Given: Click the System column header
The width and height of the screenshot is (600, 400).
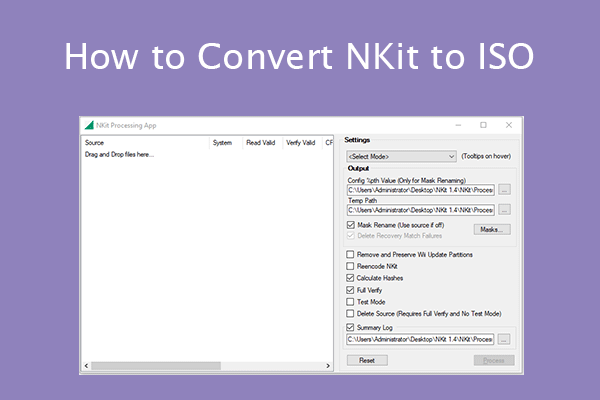Looking at the screenshot, I should point(226,143).
